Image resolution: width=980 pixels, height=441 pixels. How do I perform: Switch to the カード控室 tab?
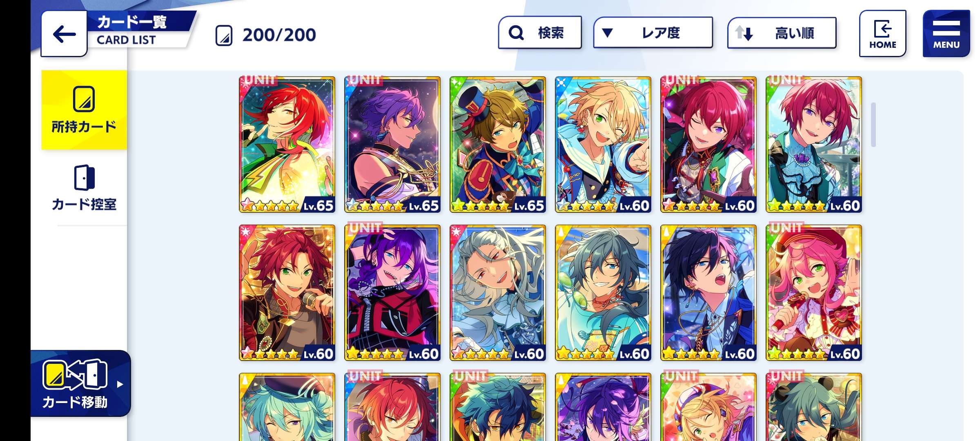84,188
